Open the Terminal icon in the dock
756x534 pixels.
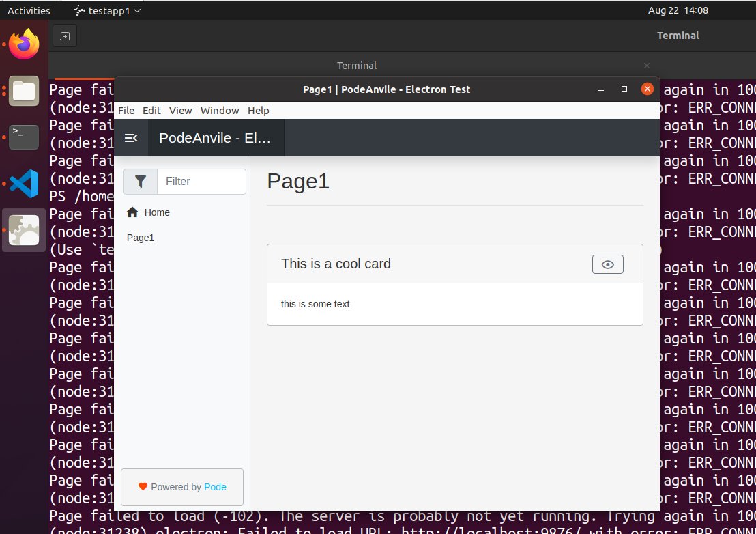pos(24,137)
